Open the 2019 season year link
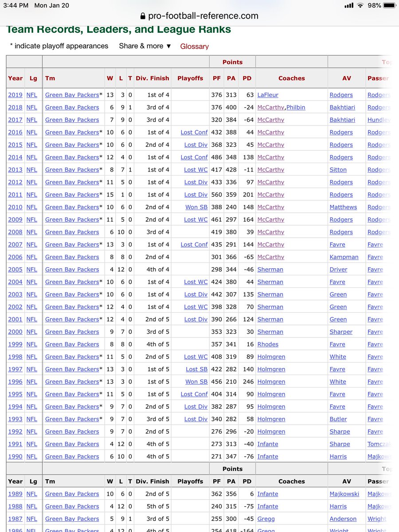399x532 pixels. [15, 95]
